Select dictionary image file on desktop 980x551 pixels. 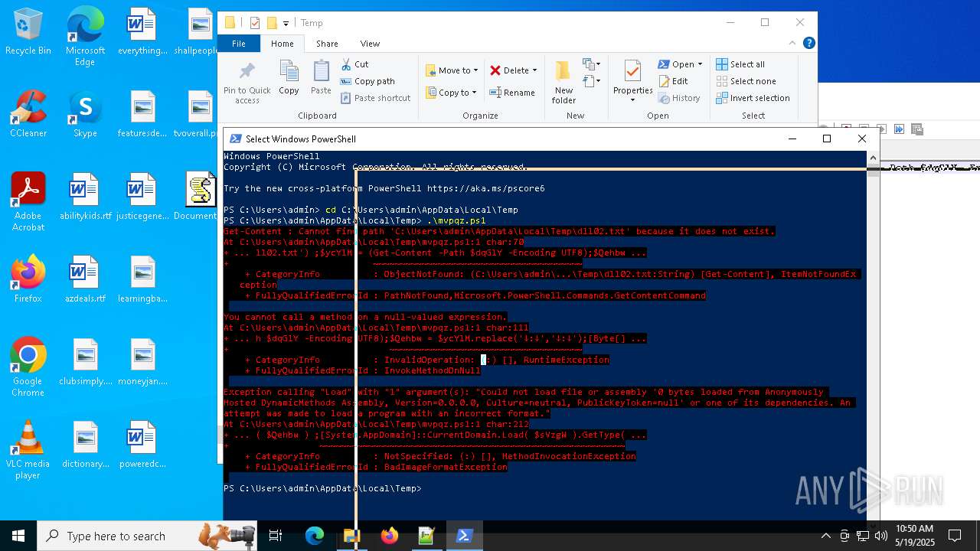coord(85,445)
